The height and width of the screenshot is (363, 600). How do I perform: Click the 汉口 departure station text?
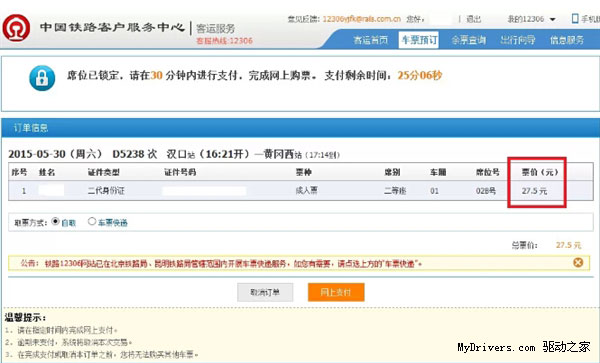pyautogui.click(x=176, y=154)
